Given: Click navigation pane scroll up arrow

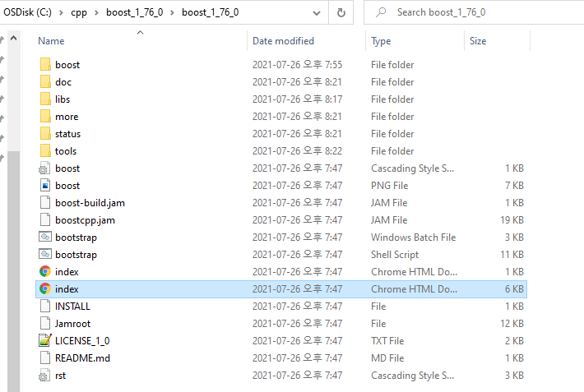Looking at the screenshot, I should click(14, 38).
